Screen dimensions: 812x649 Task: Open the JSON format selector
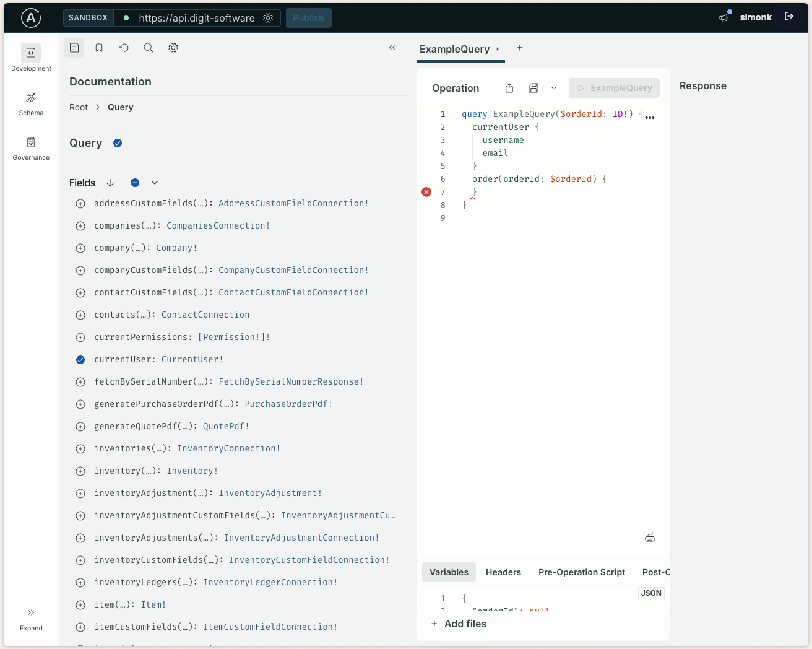click(x=651, y=593)
